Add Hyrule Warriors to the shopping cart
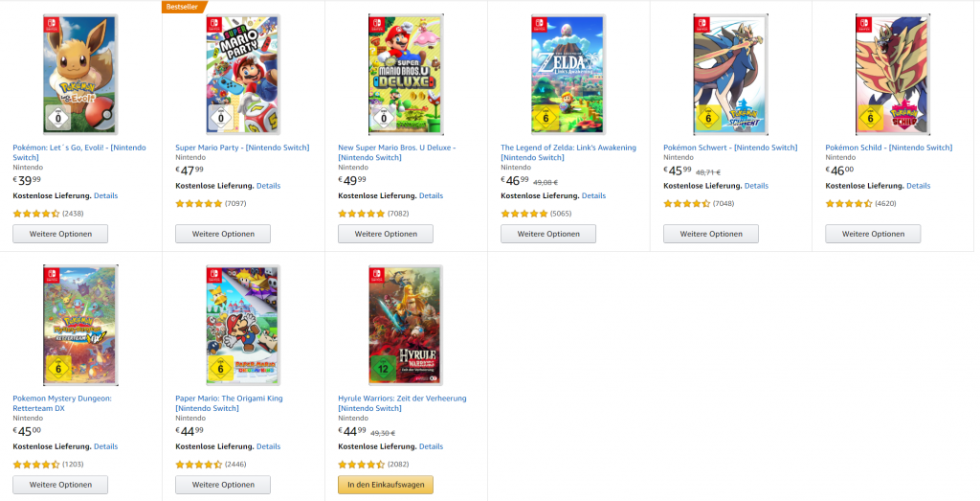The height and width of the screenshot is (501, 980). tap(386, 485)
